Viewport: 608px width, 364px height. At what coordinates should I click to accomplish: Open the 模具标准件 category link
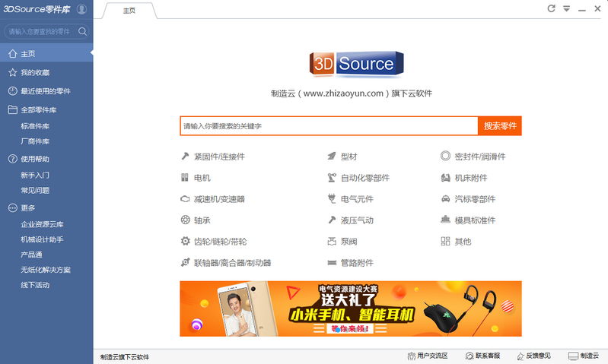point(475,220)
